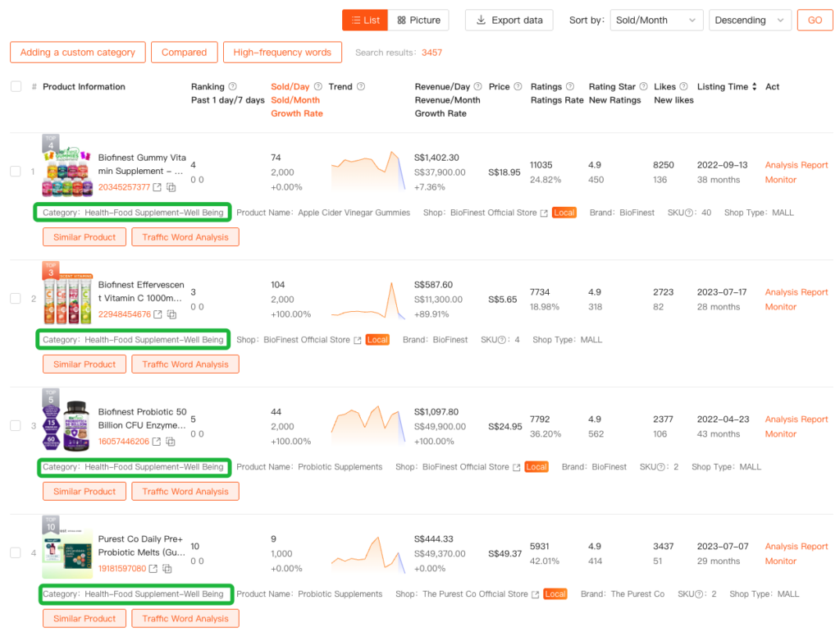840x637 pixels.
Task: Tick the select-all checkbox in table header
Action: pyautogui.click(x=16, y=87)
